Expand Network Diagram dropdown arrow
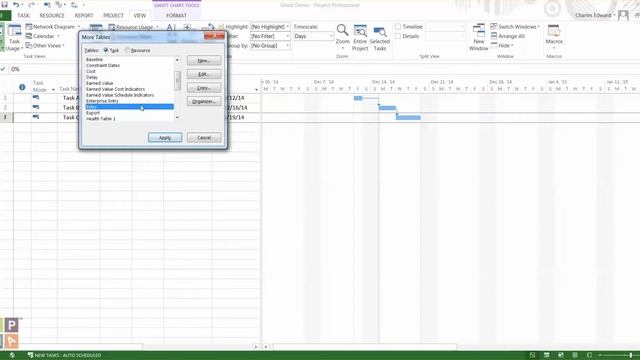Image resolution: width=640 pixels, height=360 pixels. (79, 27)
